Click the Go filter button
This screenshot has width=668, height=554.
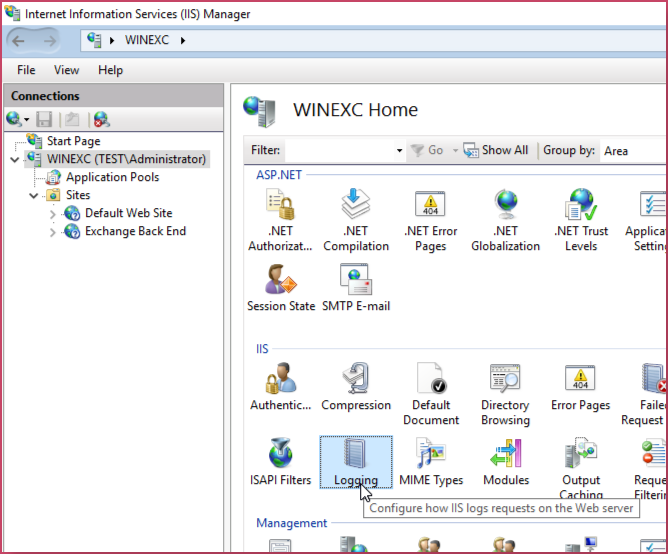(x=428, y=150)
